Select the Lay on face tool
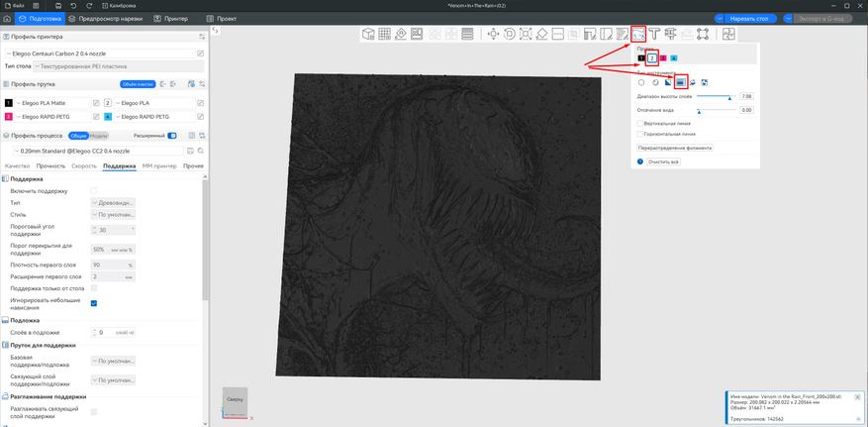 pyautogui.click(x=542, y=35)
